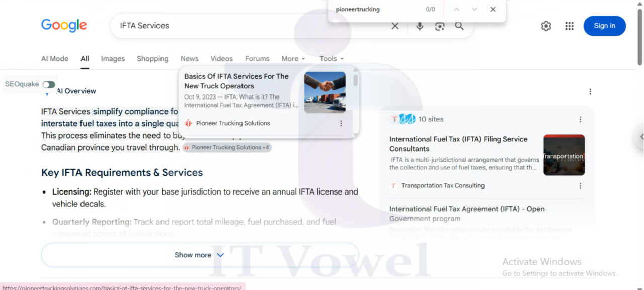Open options for Pioneer Trucking Solutions card
This screenshot has height=290, width=644.
(341, 123)
